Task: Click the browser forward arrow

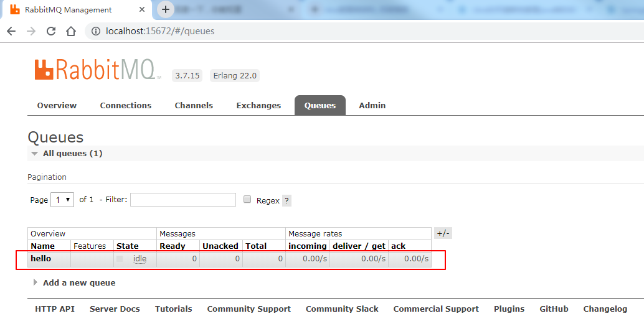Action: 31,31
